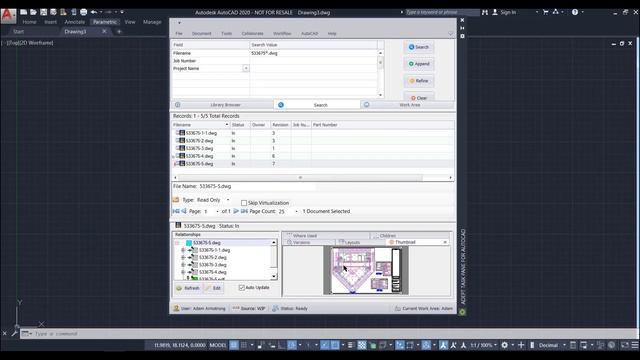Viewport: 640px width, 360px height.
Task: Open the Project Name field dropdown
Action: pyautogui.click(x=246, y=69)
